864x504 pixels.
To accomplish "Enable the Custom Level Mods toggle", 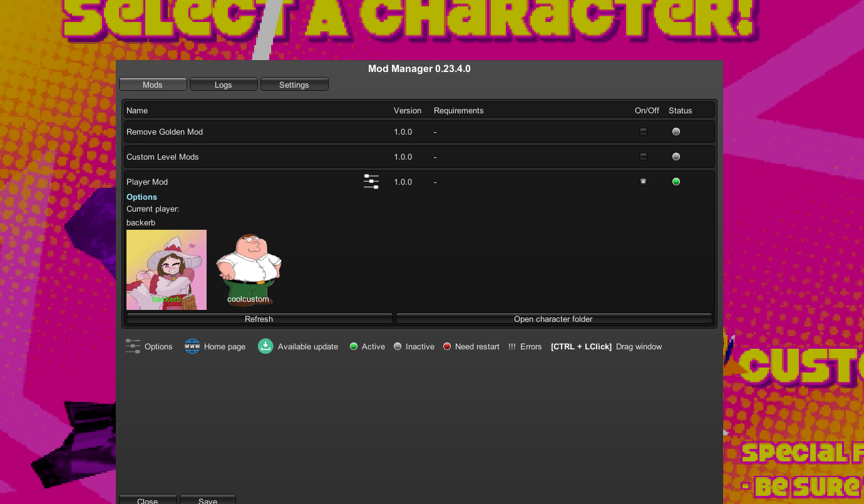I will pyautogui.click(x=643, y=157).
